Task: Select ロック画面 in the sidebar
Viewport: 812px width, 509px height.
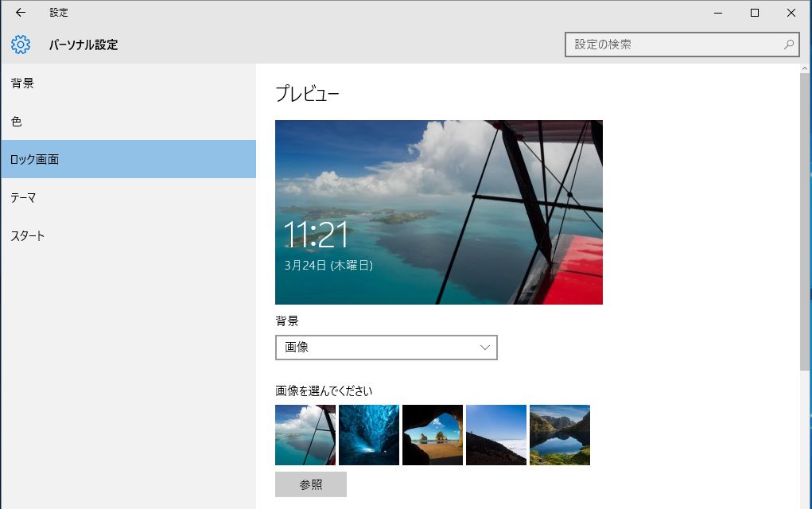Action: pyautogui.click(x=128, y=159)
